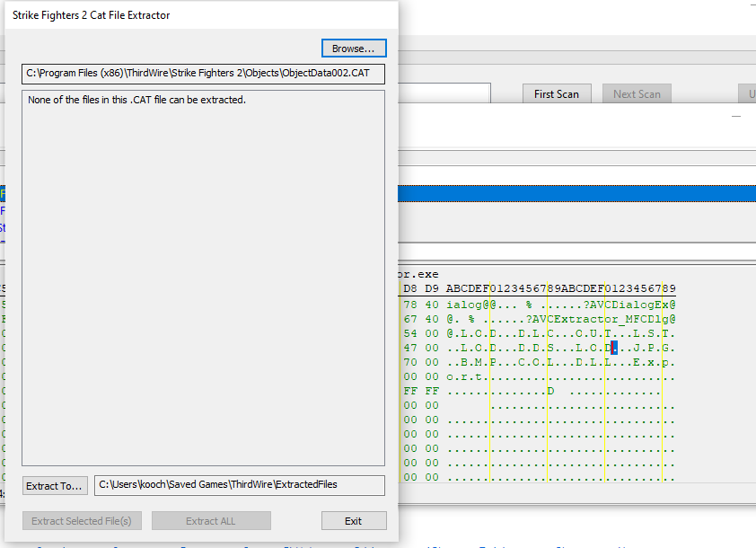This screenshot has width=756, height=548.
Task: Click the Next Scan button
Action: pos(636,93)
